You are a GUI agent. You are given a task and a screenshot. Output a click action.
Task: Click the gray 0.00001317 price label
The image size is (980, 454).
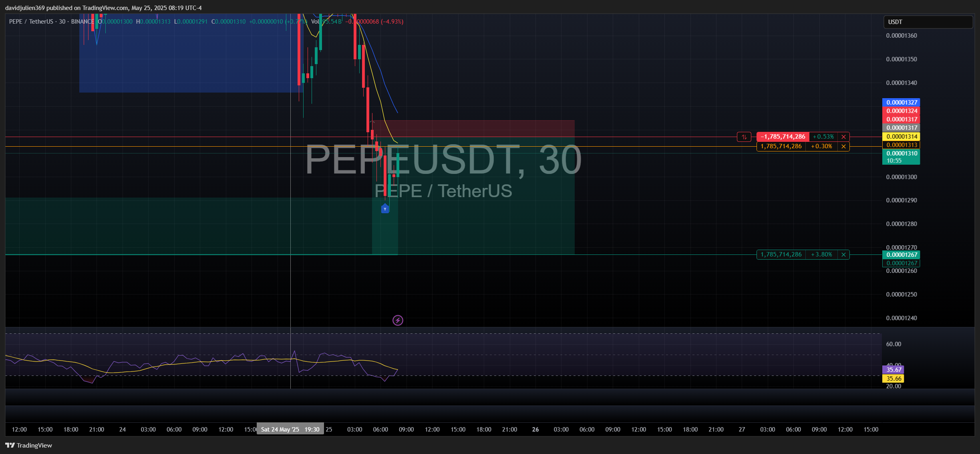point(901,128)
